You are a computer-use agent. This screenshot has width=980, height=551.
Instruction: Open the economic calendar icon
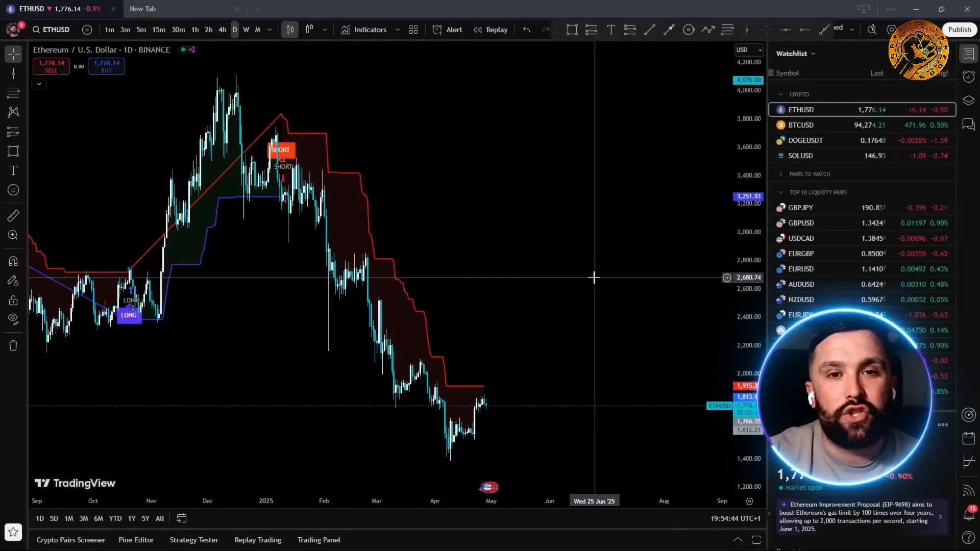[x=968, y=438]
